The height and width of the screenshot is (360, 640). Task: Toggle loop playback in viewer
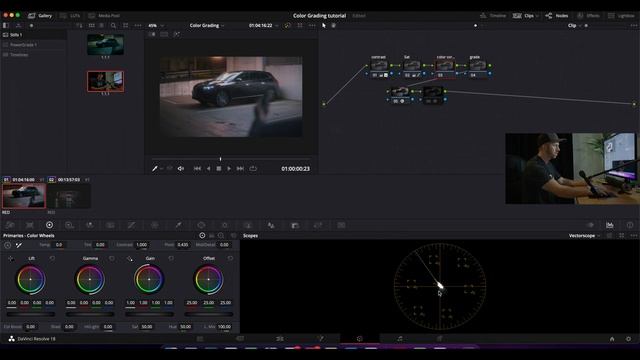coord(253,168)
